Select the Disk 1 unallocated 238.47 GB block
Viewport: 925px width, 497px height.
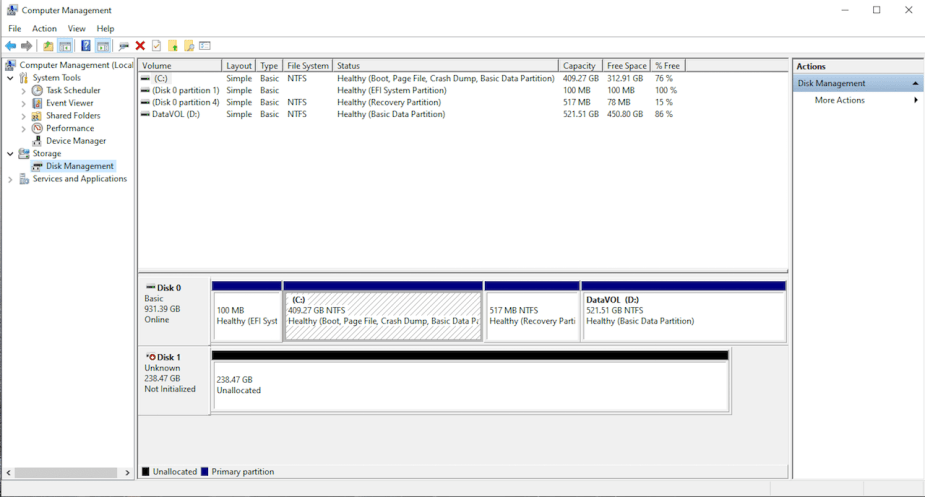470,385
